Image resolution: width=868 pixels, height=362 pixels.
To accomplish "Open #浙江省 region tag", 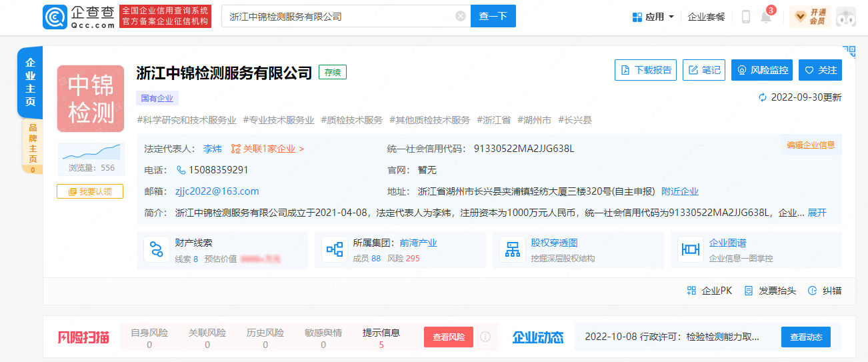I will pos(494,120).
